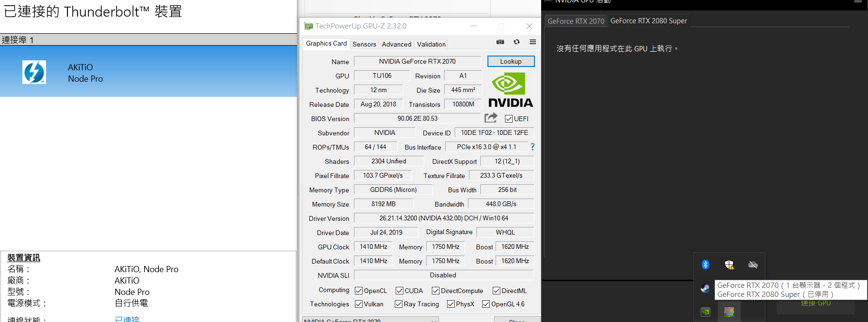Click the Thunderbolt icon of AKiTiO Node Pro
Image resolution: width=868 pixels, height=322 pixels.
click(34, 72)
